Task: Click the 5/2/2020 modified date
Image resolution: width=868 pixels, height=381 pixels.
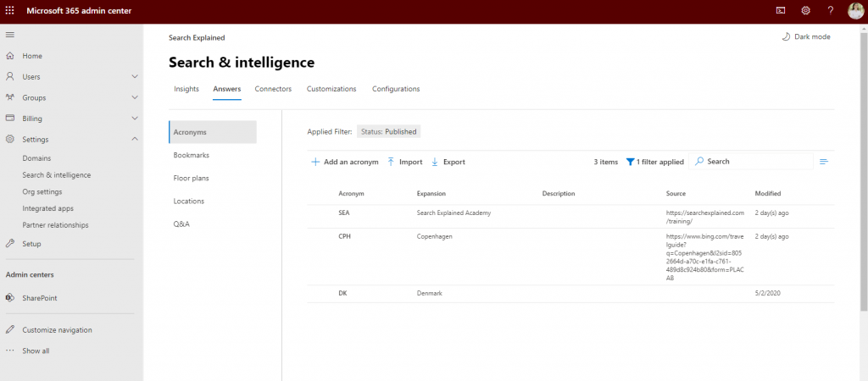Action: 768,293
